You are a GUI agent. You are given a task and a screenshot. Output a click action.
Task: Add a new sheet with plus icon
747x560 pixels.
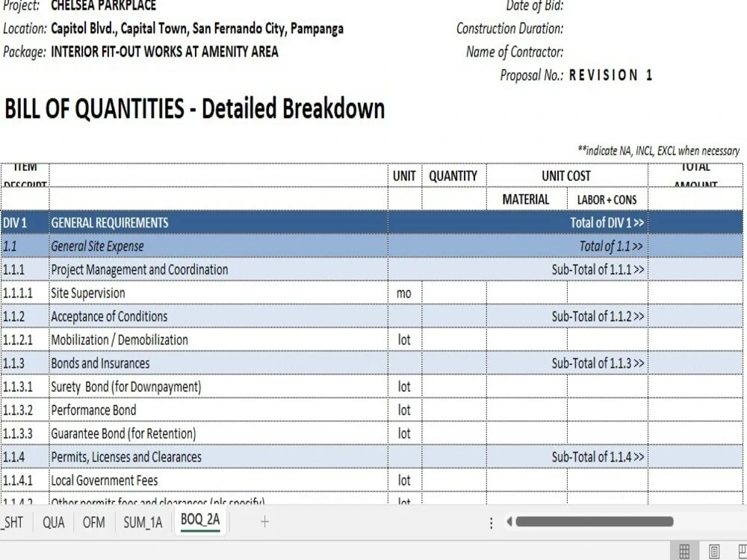(x=265, y=522)
